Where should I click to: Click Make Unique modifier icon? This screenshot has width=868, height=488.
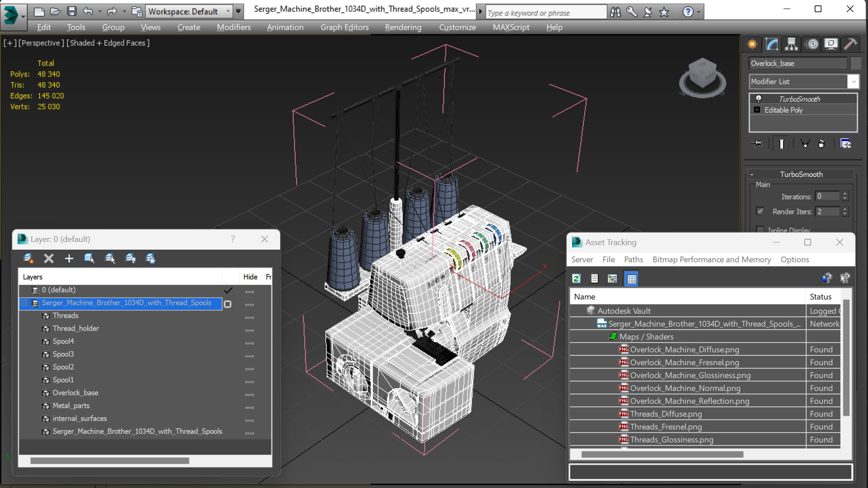click(805, 144)
